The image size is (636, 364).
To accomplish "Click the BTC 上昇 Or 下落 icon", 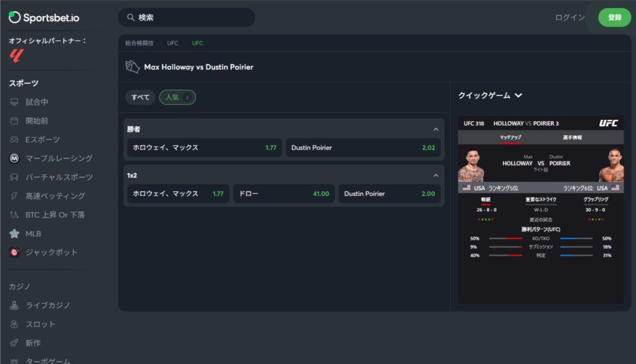I will [14, 215].
